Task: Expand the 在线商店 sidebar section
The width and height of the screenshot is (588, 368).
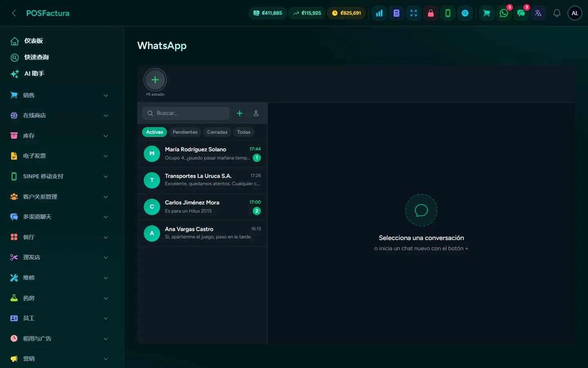Action: coord(60,116)
